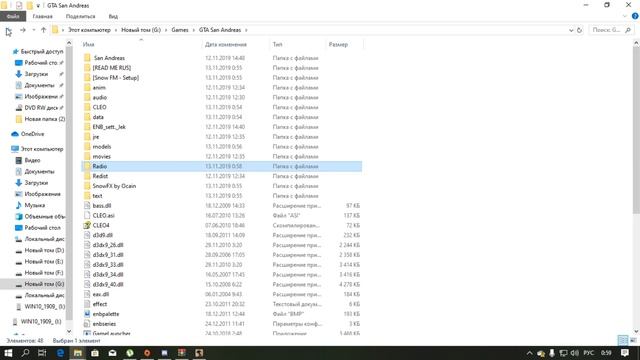
Task: Click New folder icon in title bar toolbar
Action: point(29,5)
